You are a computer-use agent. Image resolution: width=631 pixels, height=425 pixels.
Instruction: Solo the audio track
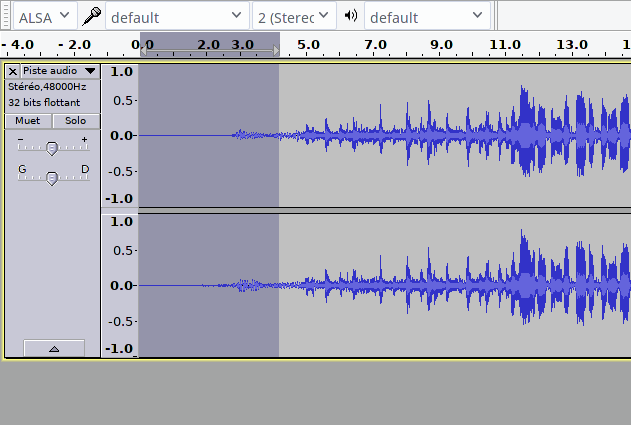click(76, 121)
